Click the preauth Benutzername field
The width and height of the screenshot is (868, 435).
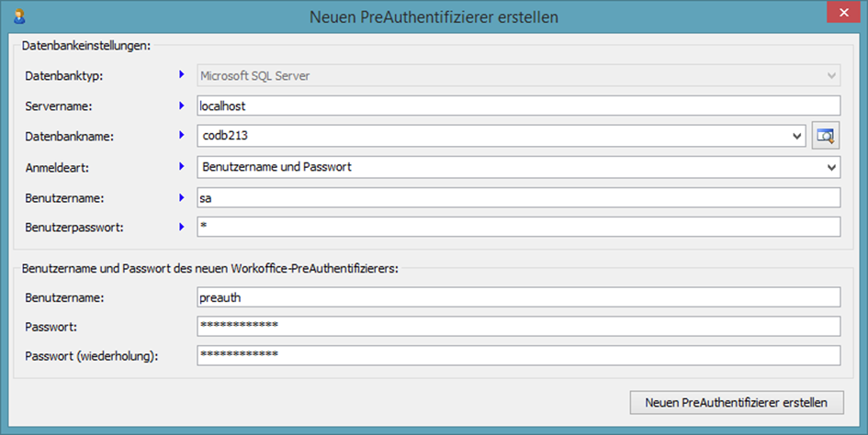coord(519,297)
